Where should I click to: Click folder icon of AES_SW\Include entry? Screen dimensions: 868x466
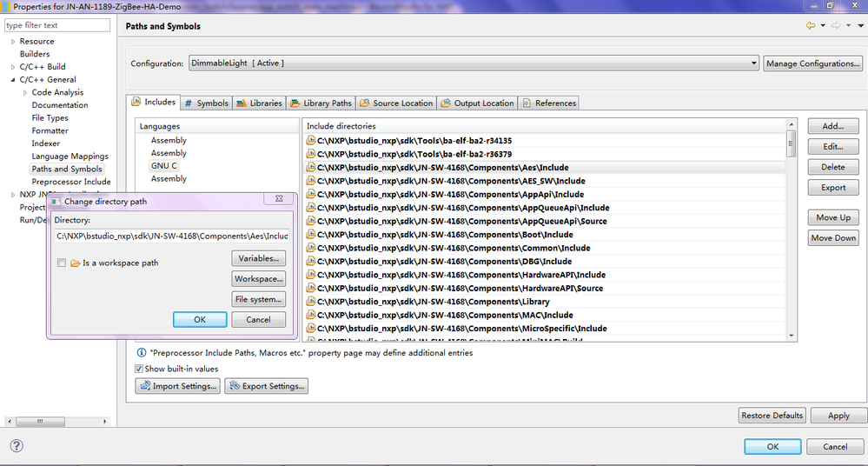coord(311,181)
